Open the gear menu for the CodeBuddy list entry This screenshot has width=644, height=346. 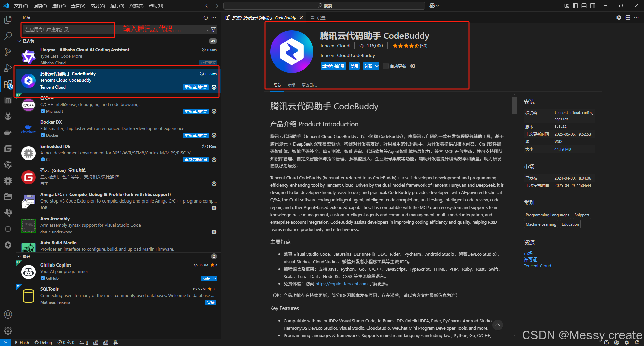click(x=214, y=87)
